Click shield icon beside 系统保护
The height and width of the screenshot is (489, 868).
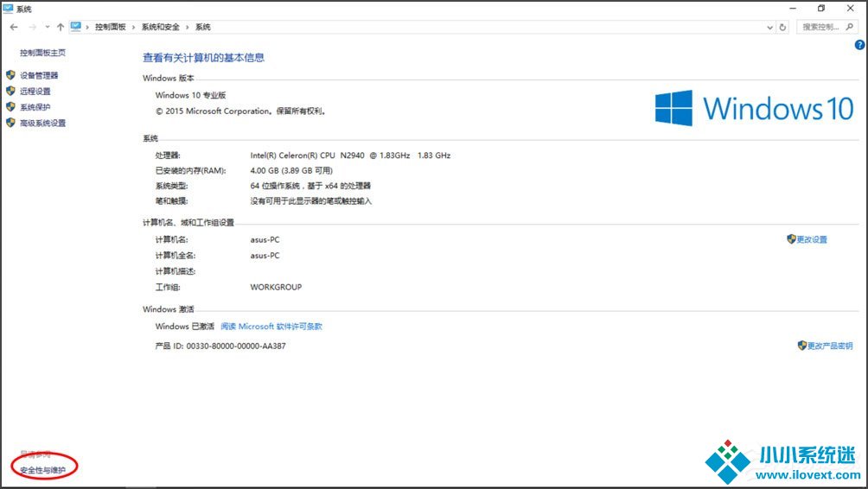10,107
